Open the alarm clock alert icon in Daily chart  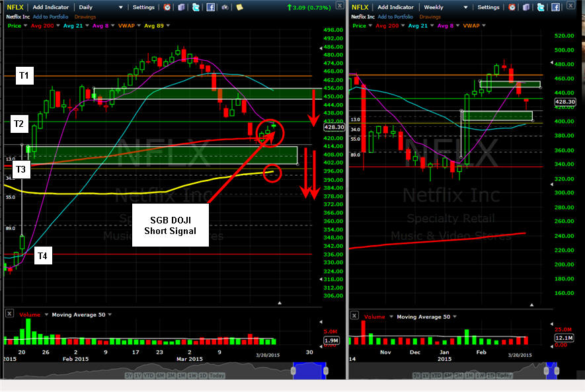[x=167, y=7]
